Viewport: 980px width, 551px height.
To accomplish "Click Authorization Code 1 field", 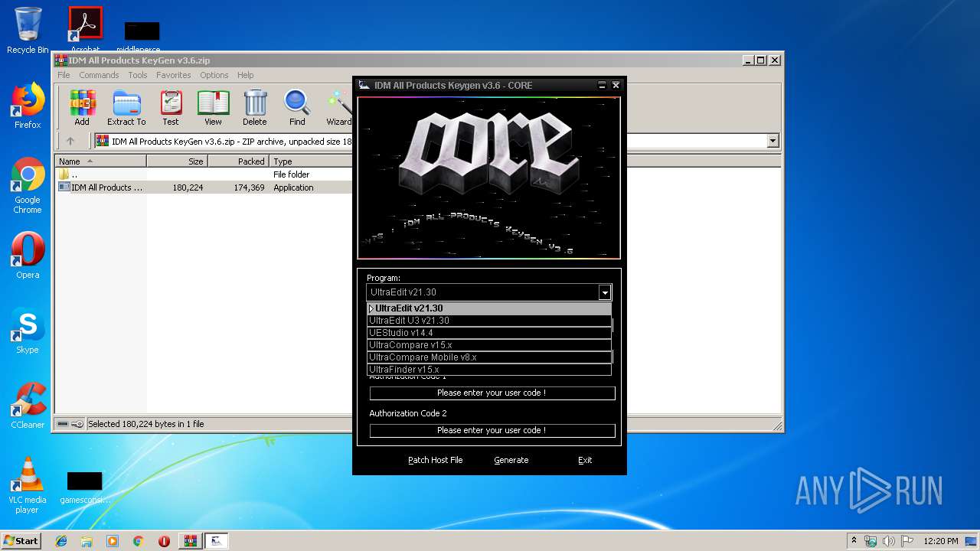I will pos(492,393).
